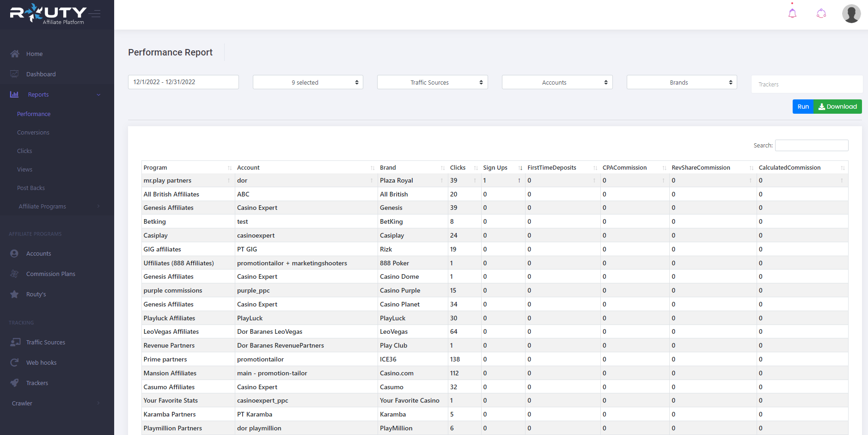This screenshot has height=435, width=868.
Task: Click the Accounts person icon in sidebar
Action: tap(15, 253)
